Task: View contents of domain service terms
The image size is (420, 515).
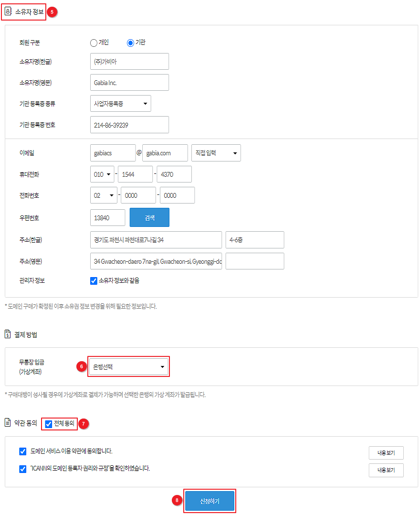Action: coord(386,453)
